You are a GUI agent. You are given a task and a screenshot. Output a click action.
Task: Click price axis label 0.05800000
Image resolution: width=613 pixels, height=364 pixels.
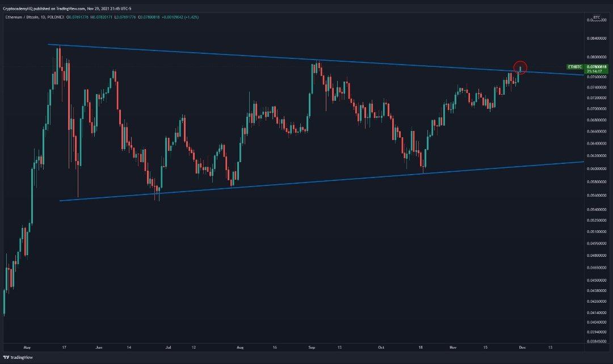[597, 181]
